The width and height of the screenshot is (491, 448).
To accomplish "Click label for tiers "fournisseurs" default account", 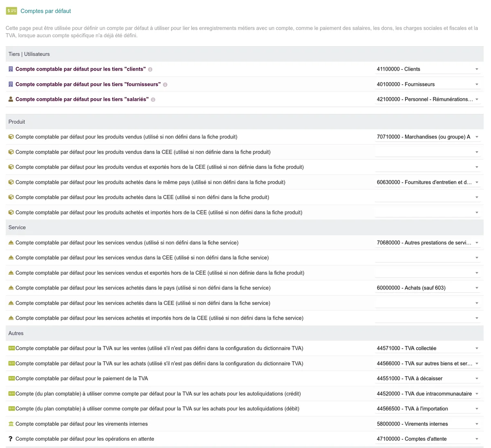I will pos(88,84).
